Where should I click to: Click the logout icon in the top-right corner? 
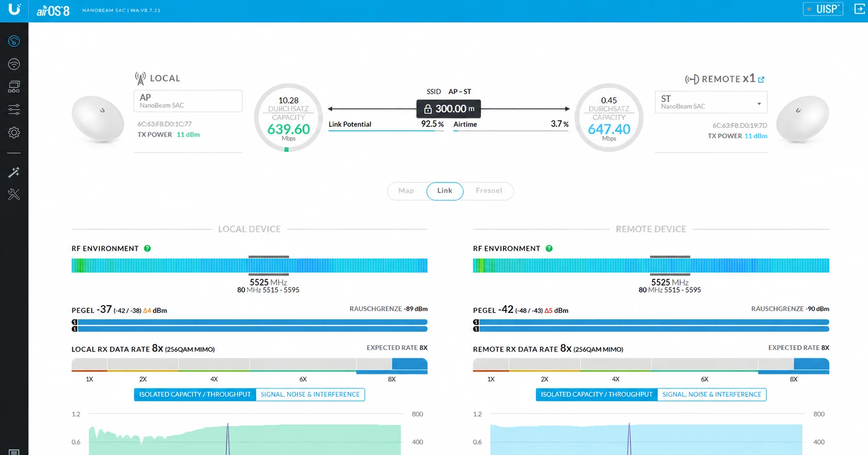pos(859,9)
